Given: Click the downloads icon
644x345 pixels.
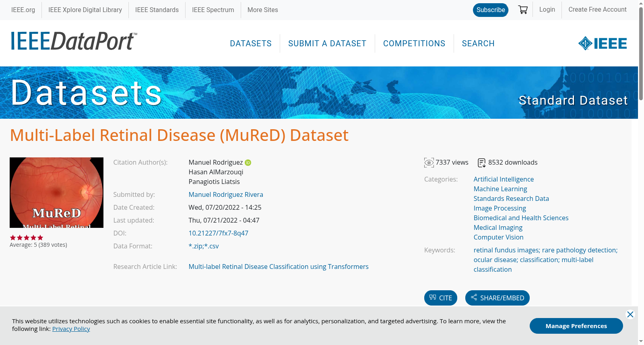Looking at the screenshot, I should (482, 163).
